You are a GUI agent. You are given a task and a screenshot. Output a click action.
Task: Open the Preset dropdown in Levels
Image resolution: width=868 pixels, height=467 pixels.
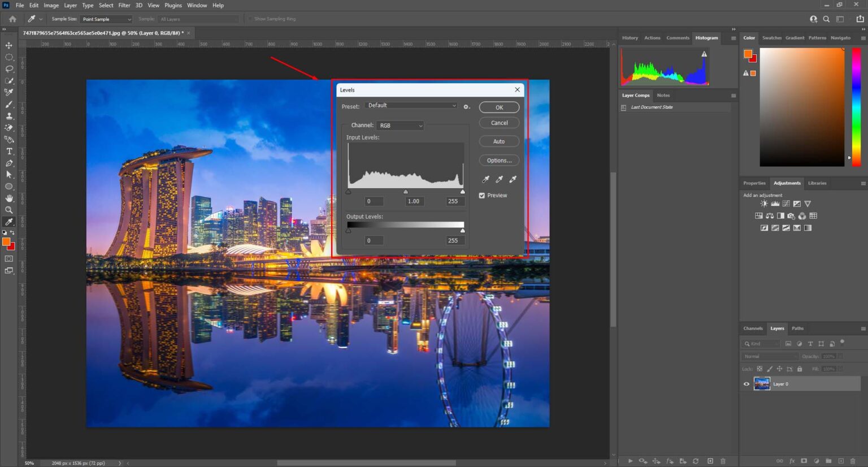[411, 105]
